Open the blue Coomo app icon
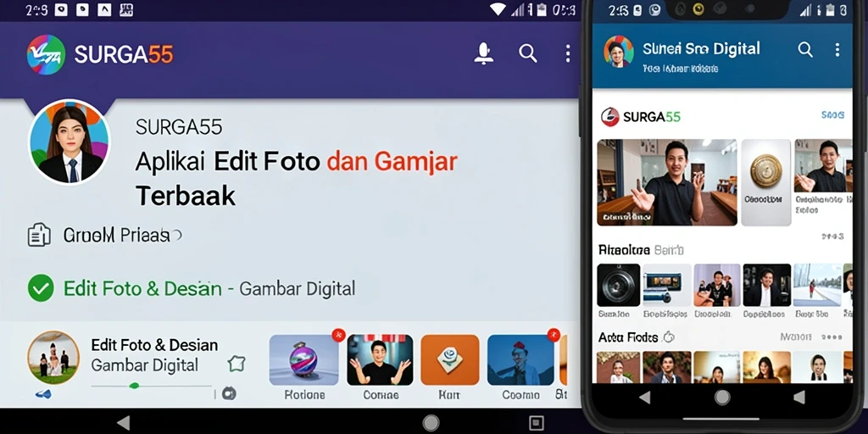 pyautogui.click(x=520, y=359)
